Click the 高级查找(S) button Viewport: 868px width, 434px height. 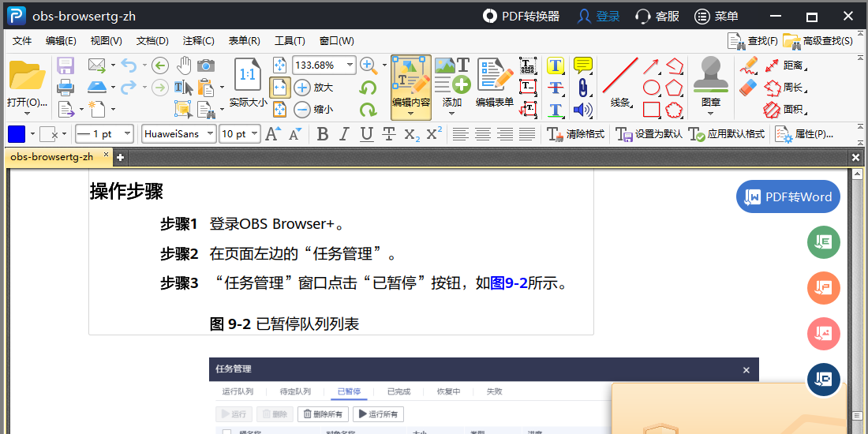[x=817, y=41]
